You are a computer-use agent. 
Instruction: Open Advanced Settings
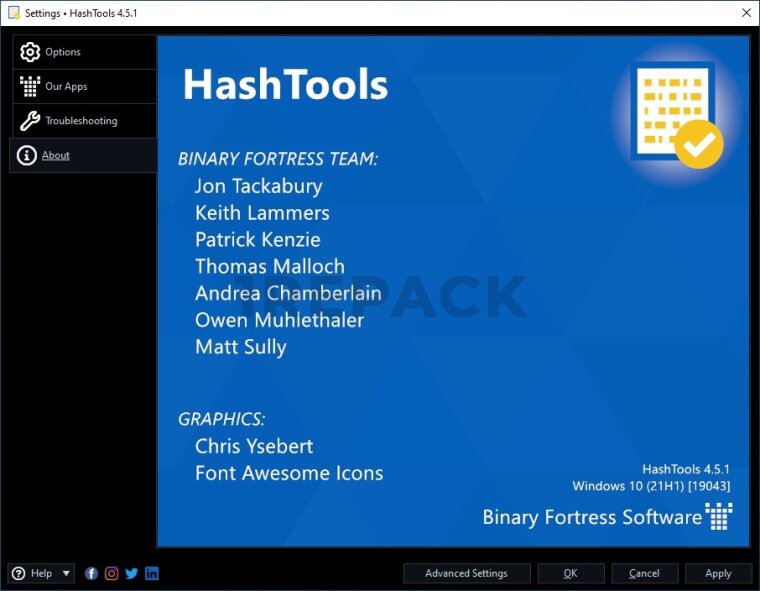click(466, 573)
